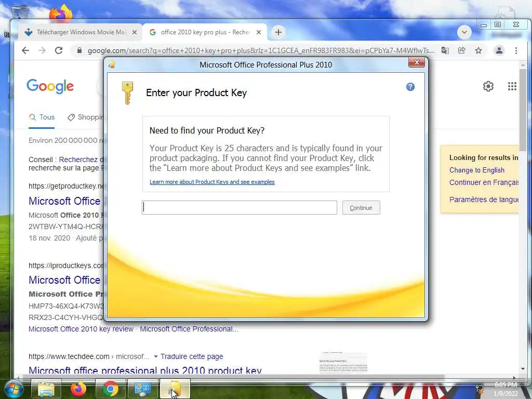Click Continuer en Français link
This screenshot has height=399, width=532.
484,182
